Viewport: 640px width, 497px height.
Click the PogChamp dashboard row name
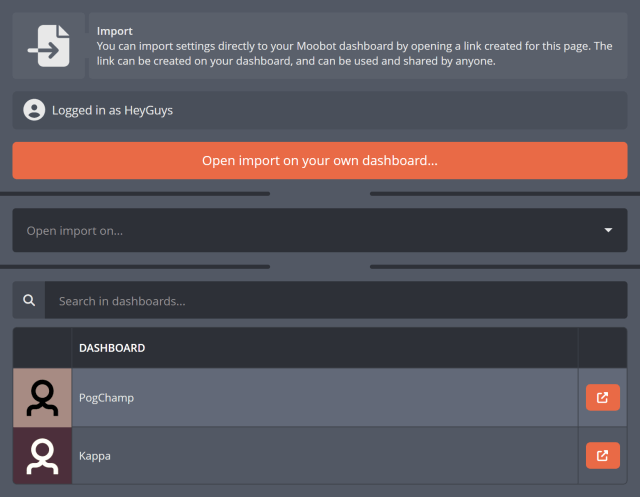106,398
